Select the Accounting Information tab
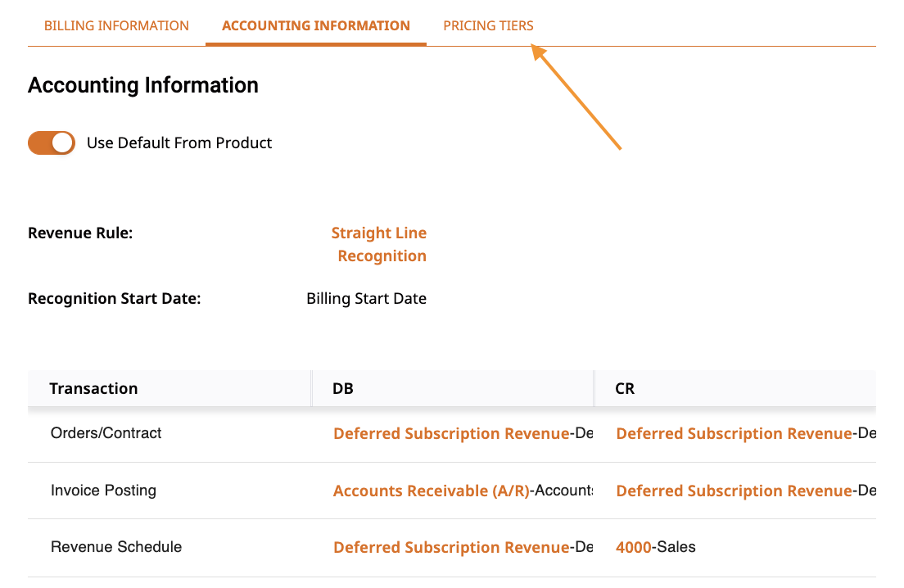This screenshot has width=904, height=588. (x=316, y=26)
